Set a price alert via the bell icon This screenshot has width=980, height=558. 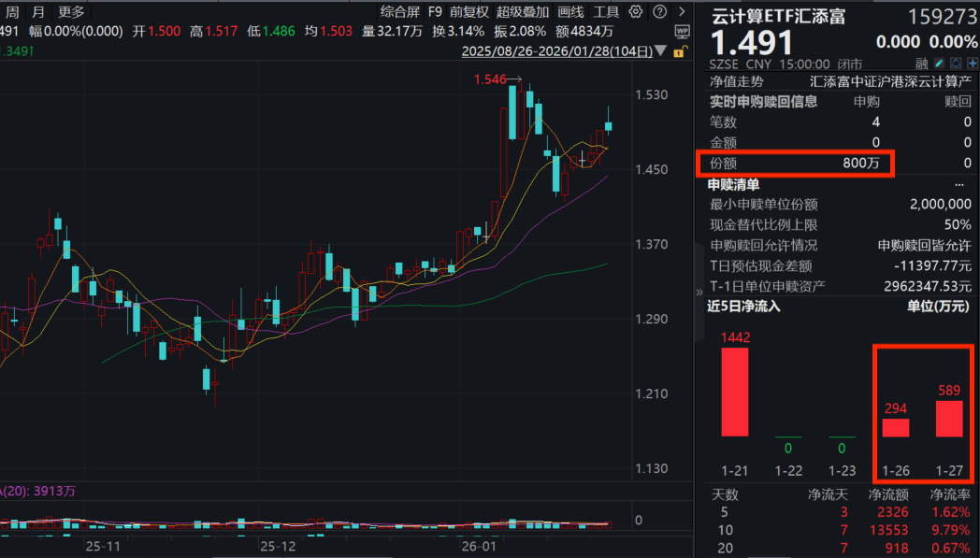point(956,63)
